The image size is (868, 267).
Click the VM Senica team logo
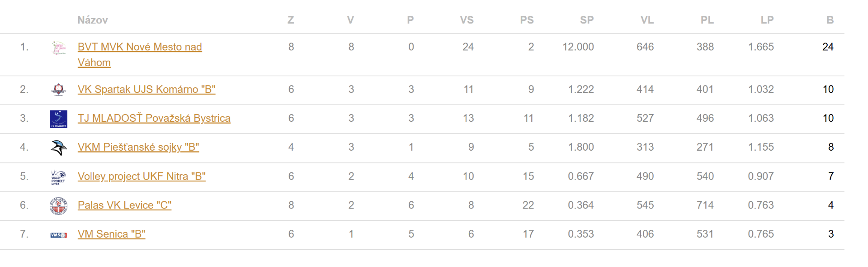click(x=59, y=235)
